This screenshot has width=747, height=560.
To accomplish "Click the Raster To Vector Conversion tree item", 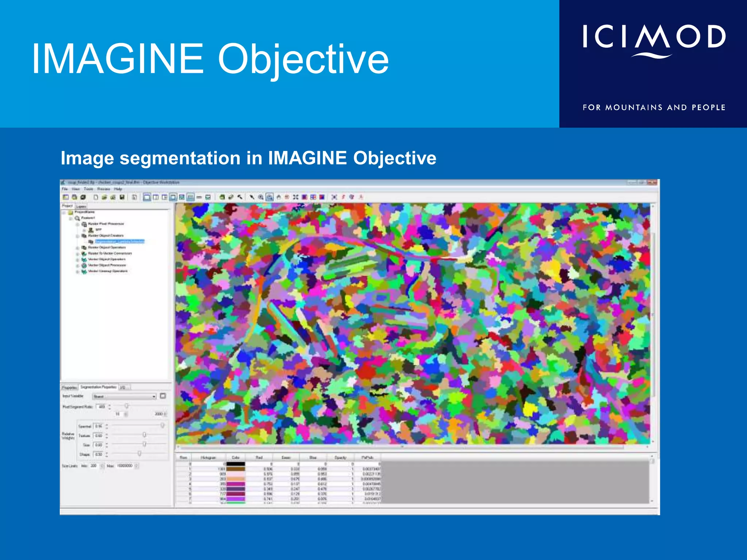I will pyautogui.click(x=110, y=253).
